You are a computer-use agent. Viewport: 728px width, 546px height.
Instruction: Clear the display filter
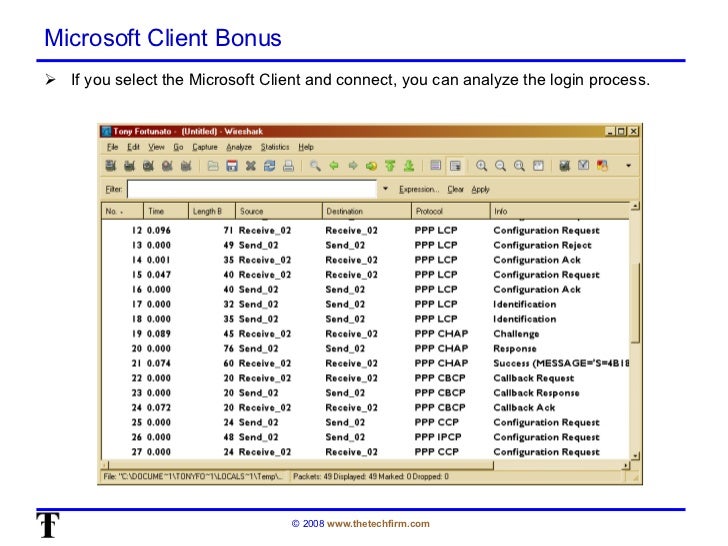coord(455,189)
